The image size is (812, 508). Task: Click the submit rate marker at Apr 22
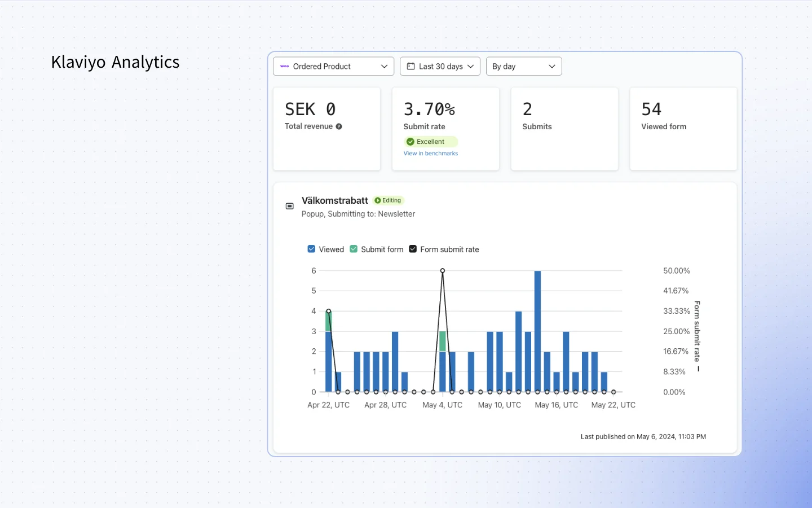[x=329, y=311]
